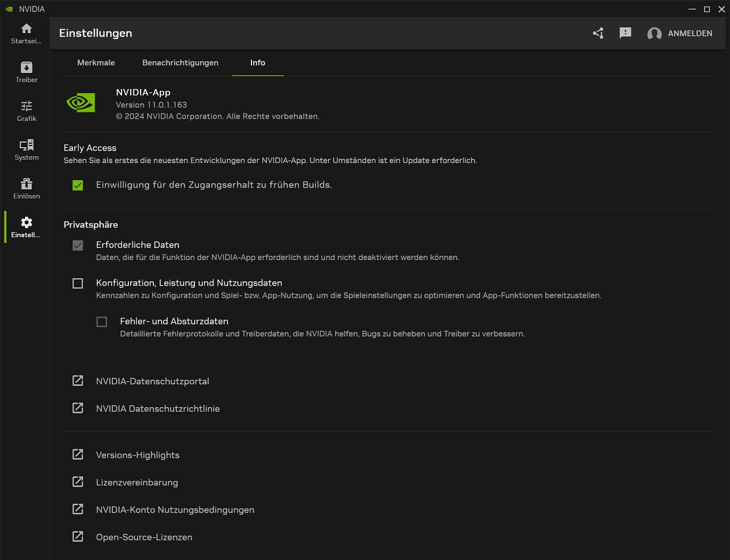Image resolution: width=730 pixels, height=560 pixels.
Task: Open the NVIDIA Datenschutzrichtlinie link
Action: pyautogui.click(x=158, y=408)
